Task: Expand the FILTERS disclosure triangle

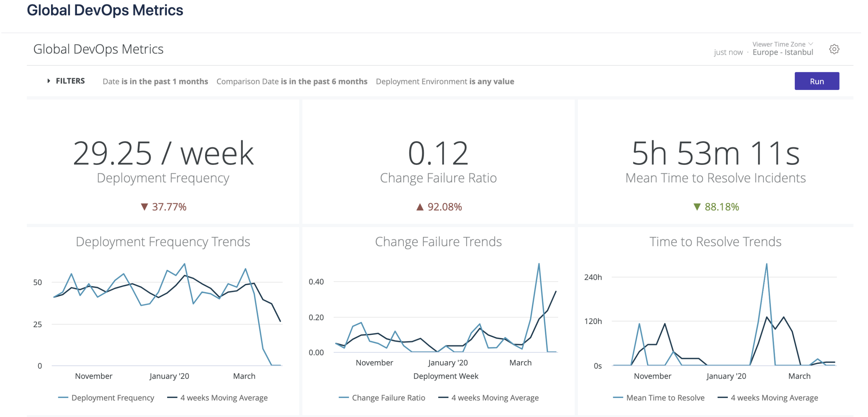Action: [49, 81]
